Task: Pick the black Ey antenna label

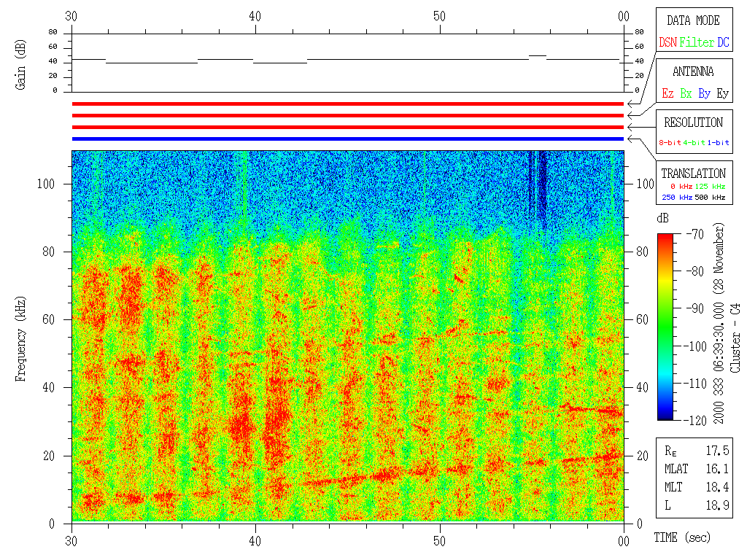Action: coord(722,94)
